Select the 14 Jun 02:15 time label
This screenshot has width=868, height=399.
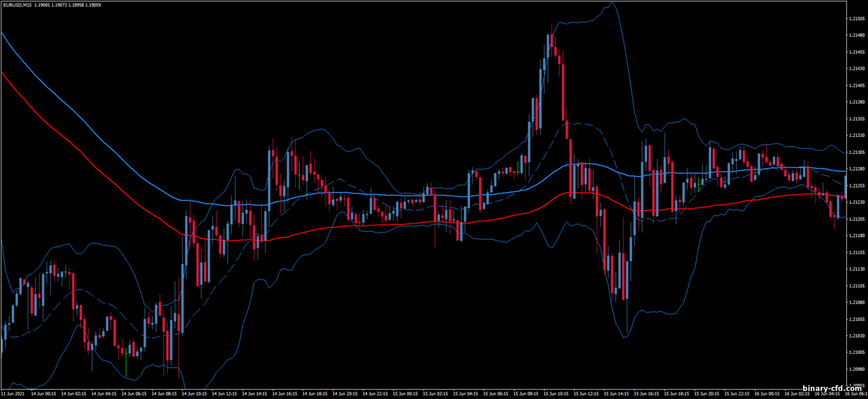(74, 394)
